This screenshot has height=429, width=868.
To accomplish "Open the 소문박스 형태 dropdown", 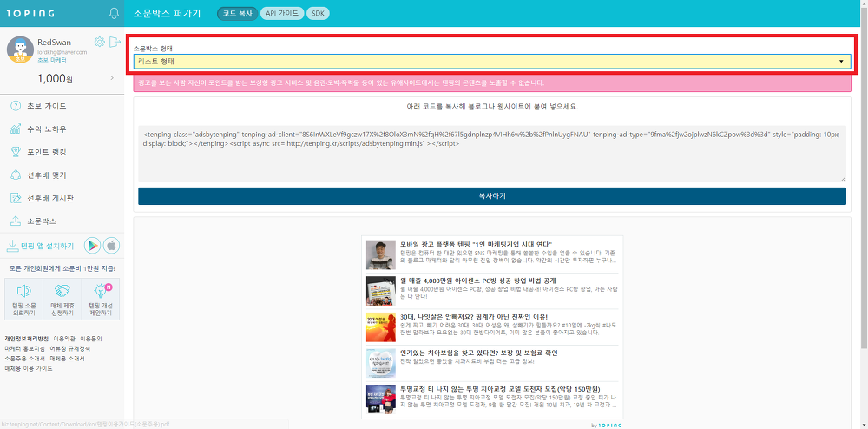I will (x=492, y=61).
